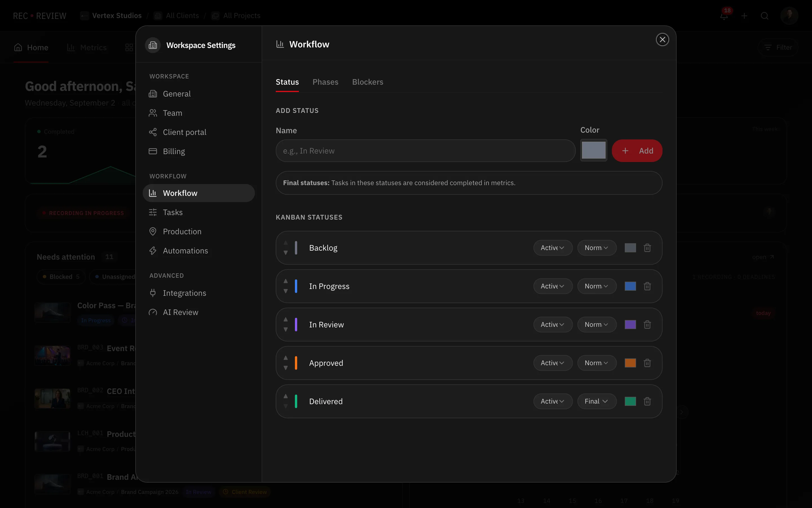
Task: Move Delivered status up
Action: (x=286, y=396)
